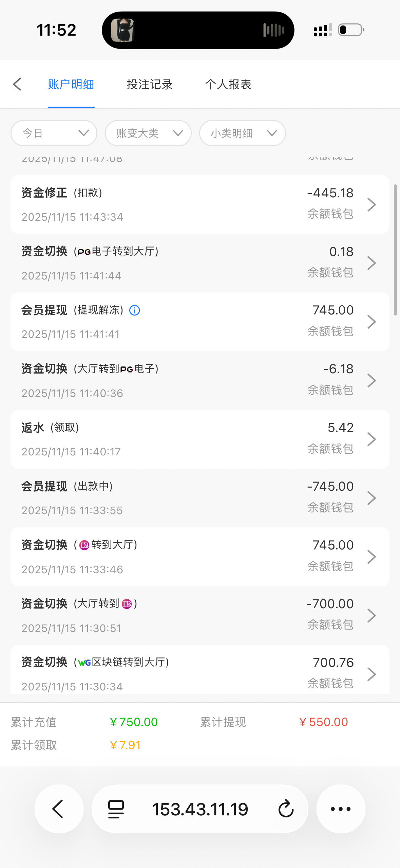
Task: Tap the audio waveform in Dynamic Island
Action: 273,30
